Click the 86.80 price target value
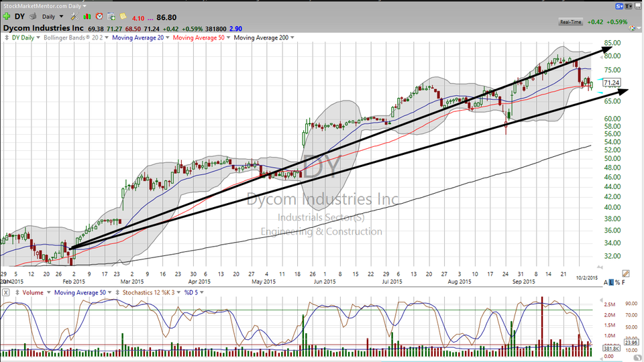This screenshot has height=362, width=644. (166, 17)
